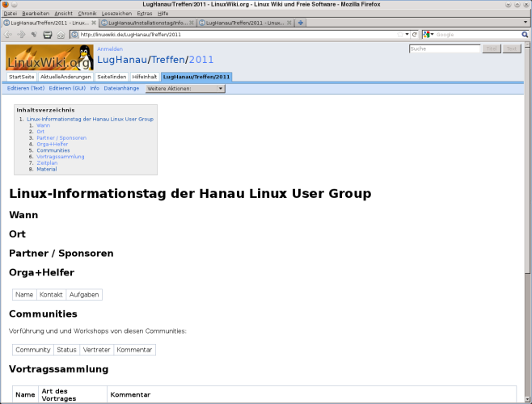
Task: Switch to the AktuelleÄnderungen wiki tab
Action: (x=65, y=76)
